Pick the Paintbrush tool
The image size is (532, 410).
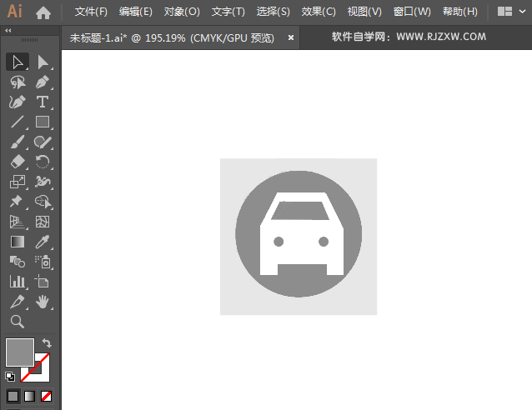pos(18,142)
